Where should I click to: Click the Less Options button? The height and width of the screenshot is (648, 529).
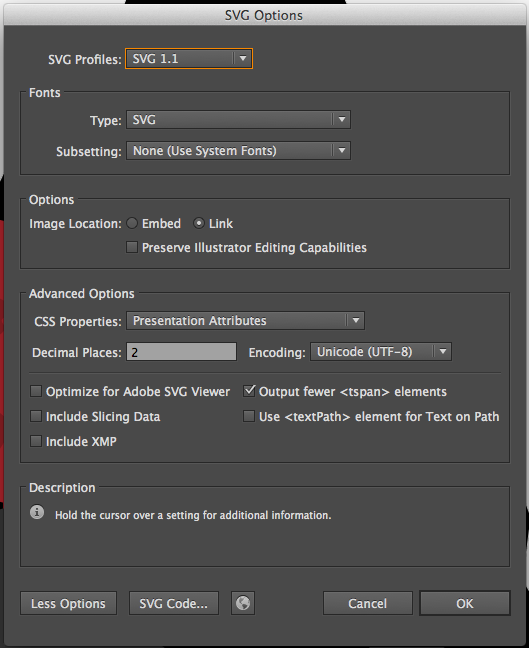point(69,603)
